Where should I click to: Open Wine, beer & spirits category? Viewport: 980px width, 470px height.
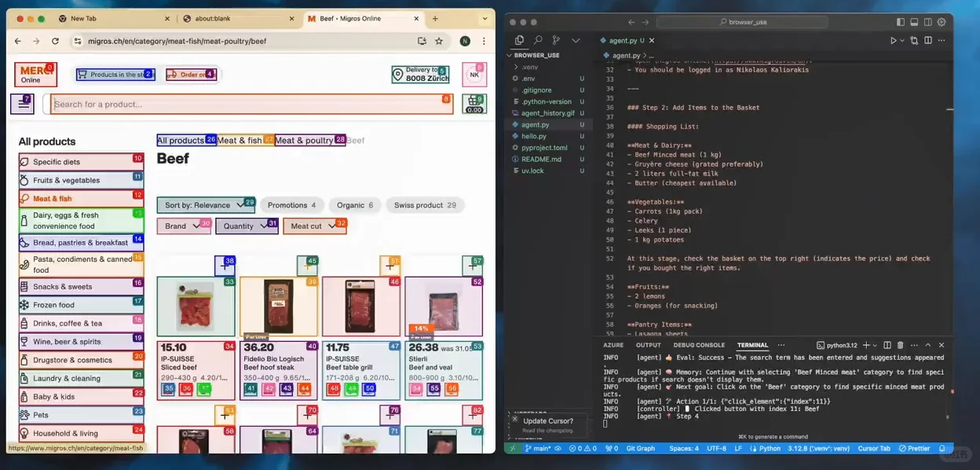[81, 341]
